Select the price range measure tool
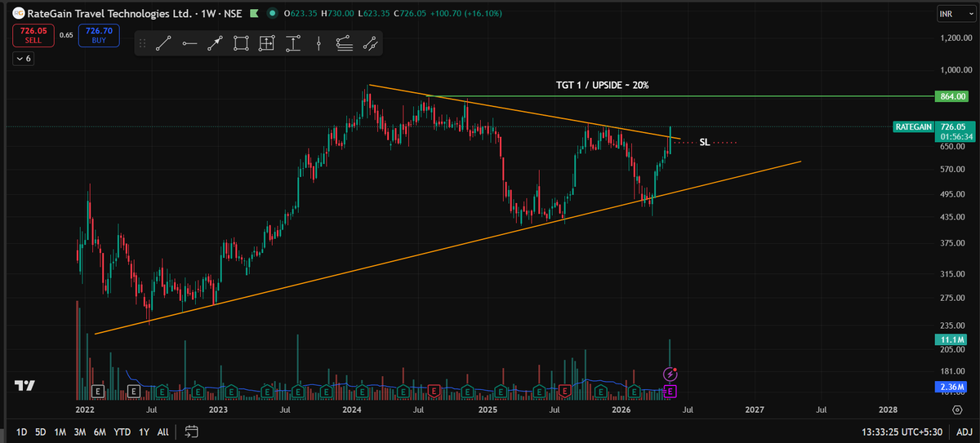 click(x=293, y=43)
